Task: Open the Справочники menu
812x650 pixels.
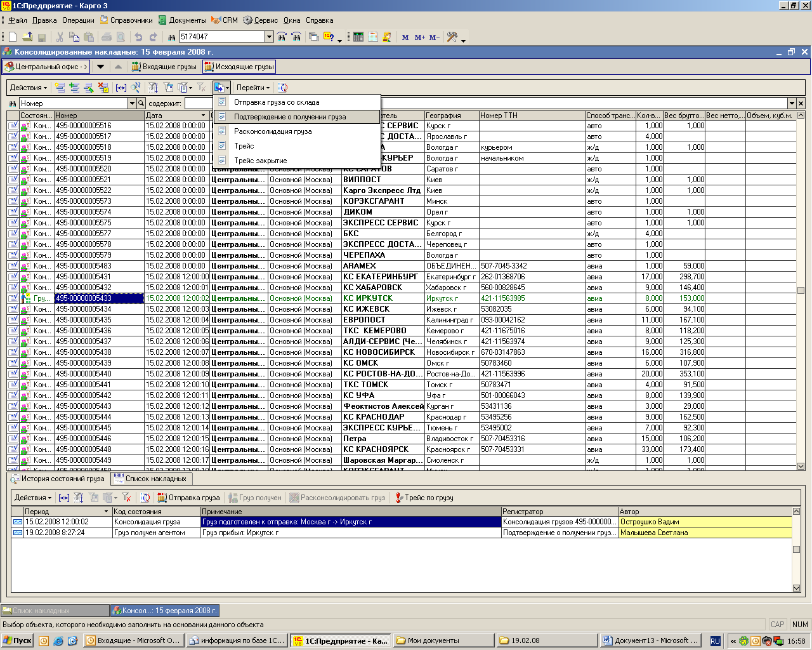Action: pyautogui.click(x=126, y=20)
